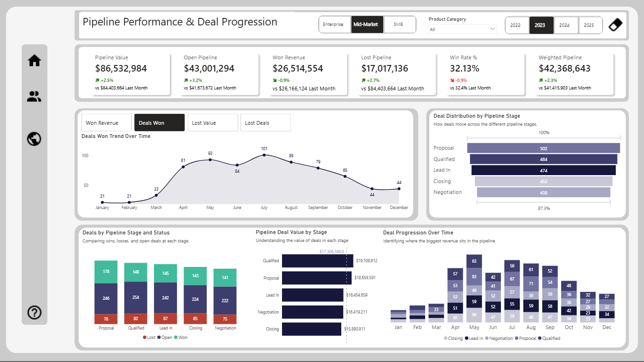
Task: Click the top segment 63 in May column
Action: tap(474, 261)
